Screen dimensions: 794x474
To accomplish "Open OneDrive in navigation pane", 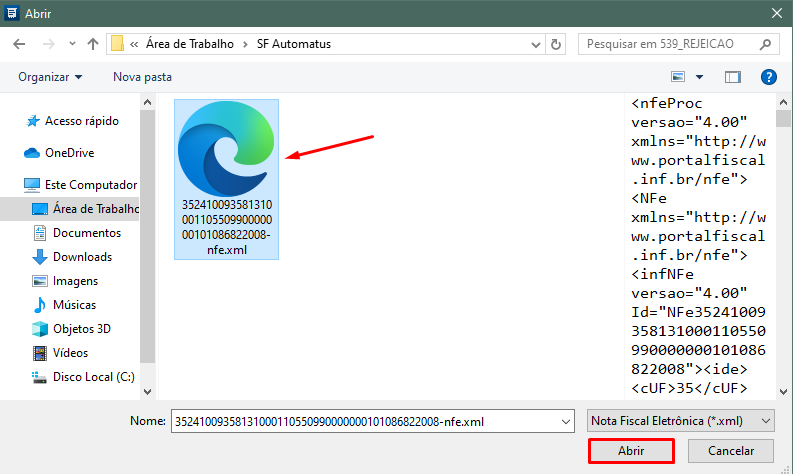I will coord(69,153).
